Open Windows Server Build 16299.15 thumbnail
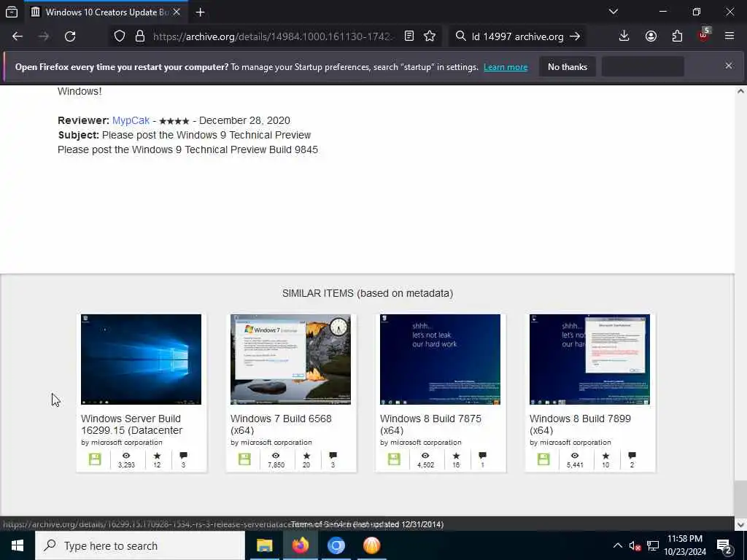The width and height of the screenshot is (747, 560). (x=141, y=359)
